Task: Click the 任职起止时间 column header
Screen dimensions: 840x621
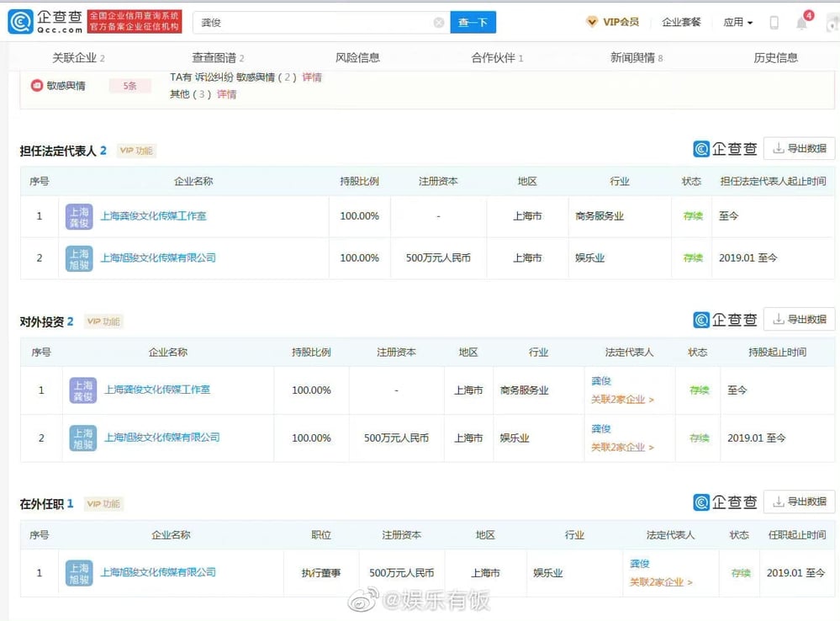Action: click(x=797, y=535)
